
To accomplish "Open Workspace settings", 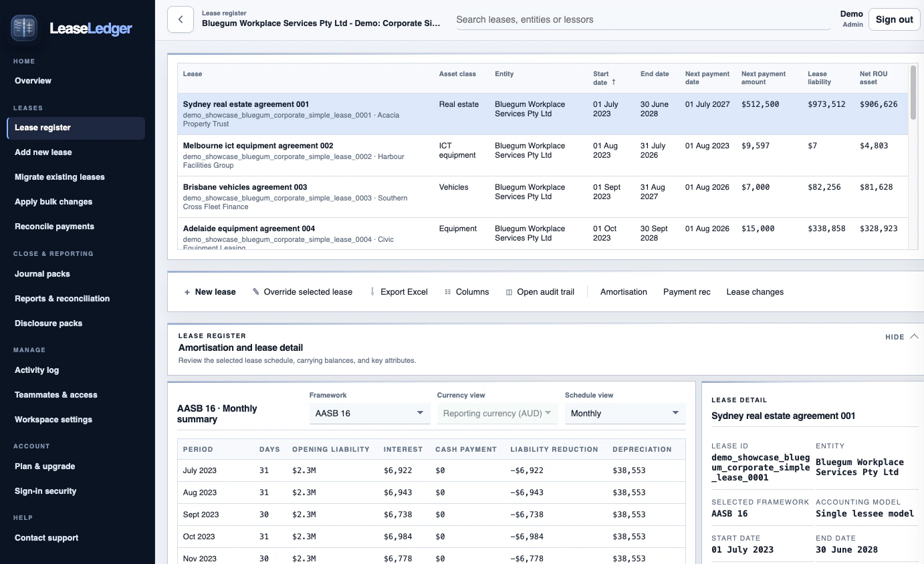I will (76, 420).
